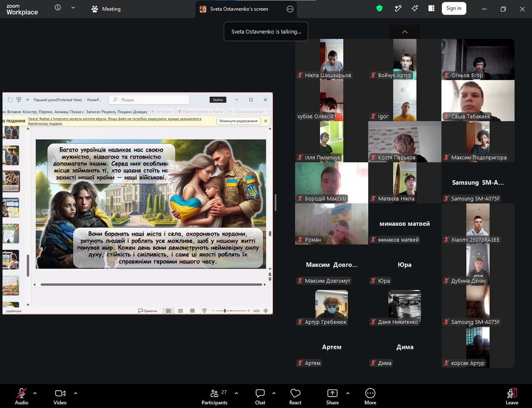Click the green encryption shield icon

pos(379,8)
